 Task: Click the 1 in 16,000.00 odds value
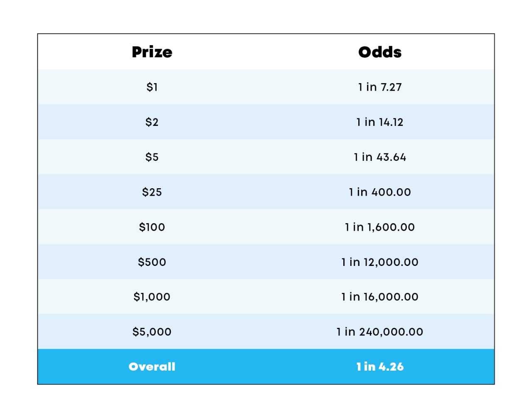[x=380, y=297]
